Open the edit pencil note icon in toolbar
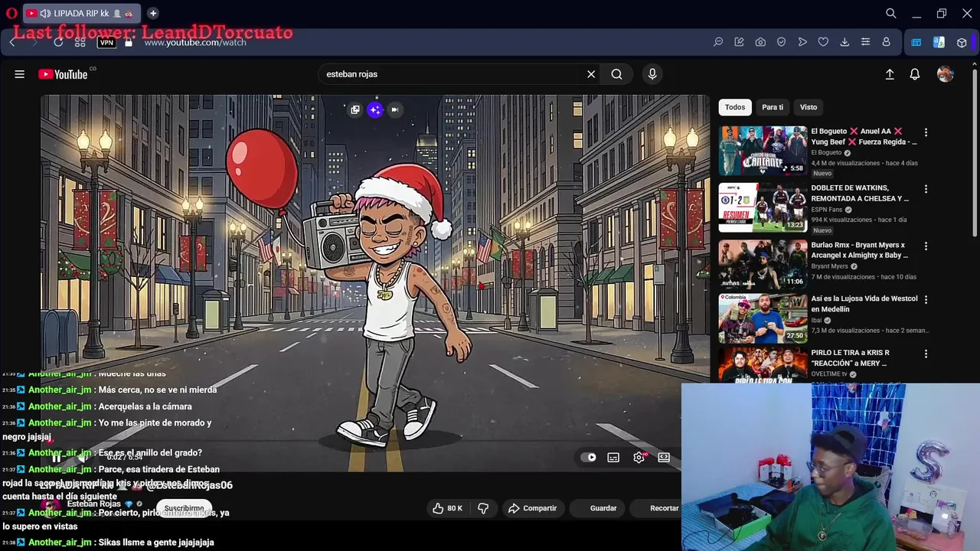Image resolution: width=980 pixels, height=551 pixels. tap(739, 42)
